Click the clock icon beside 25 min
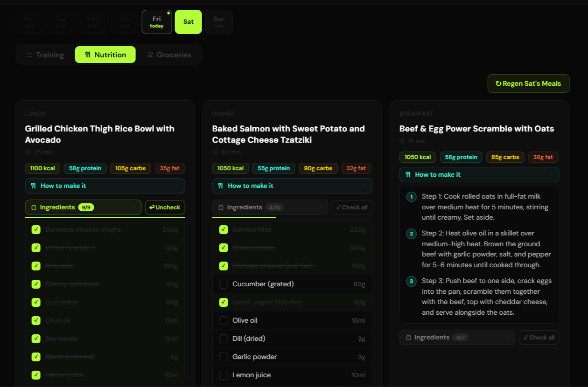 tap(28, 152)
